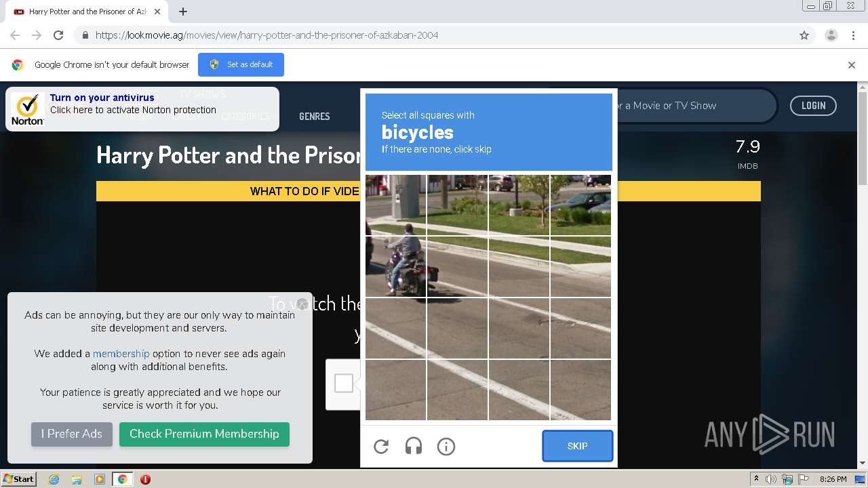The height and width of the screenshot is (488, 868).
Task: Open a new browser tab
Action: (x=183, y=12)
